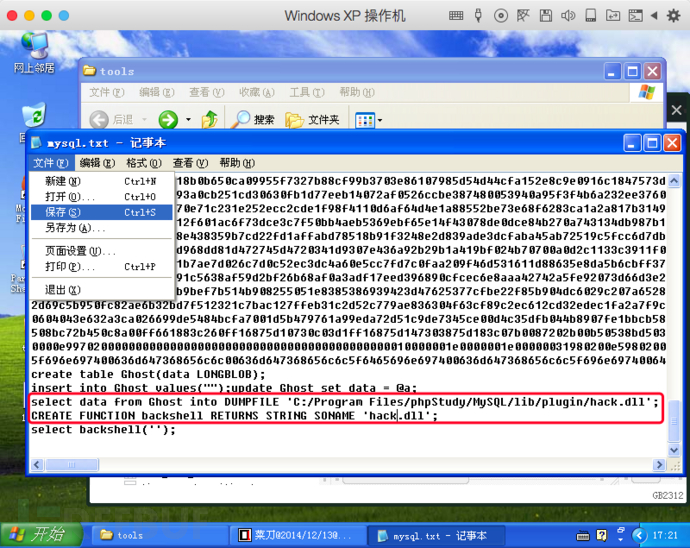Viewport: 690px width, 548px height.
Task: Click VM shared folder icon
Action: (613, 16)
